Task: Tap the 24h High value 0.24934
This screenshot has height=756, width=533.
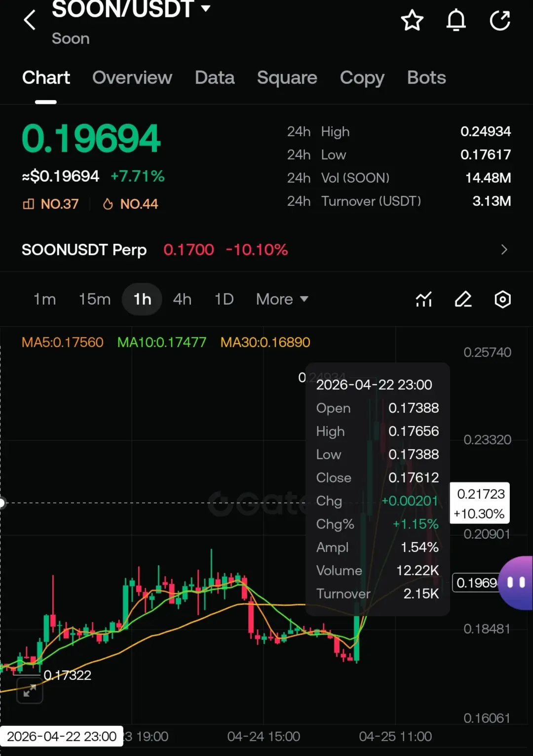Action: pyautogui.click(x=486, y=131)
